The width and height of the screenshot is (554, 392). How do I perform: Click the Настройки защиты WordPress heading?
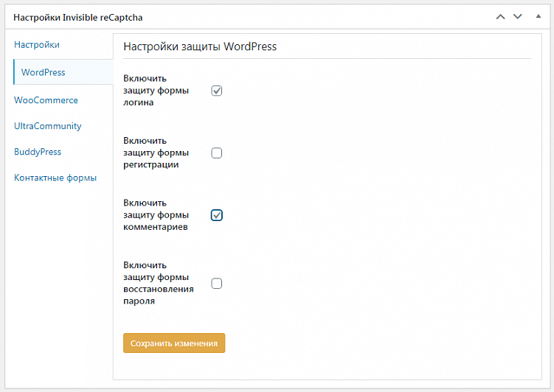(x=200, y=46)
